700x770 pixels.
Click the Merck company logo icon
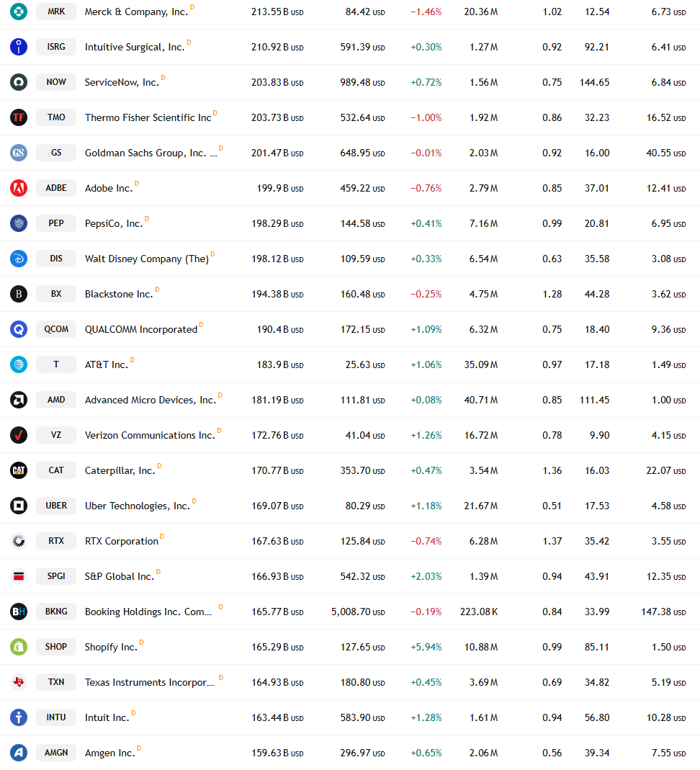tap(19, 12)
